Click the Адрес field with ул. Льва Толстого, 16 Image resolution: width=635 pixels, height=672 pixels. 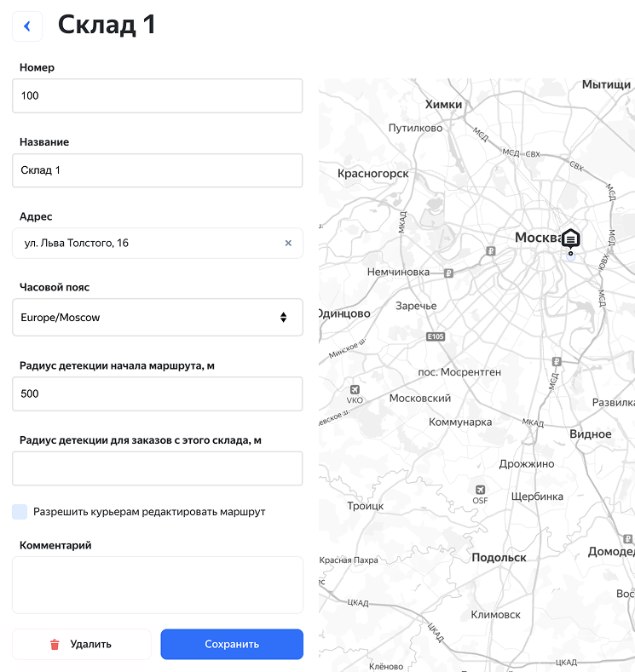[x=149, y=244]
